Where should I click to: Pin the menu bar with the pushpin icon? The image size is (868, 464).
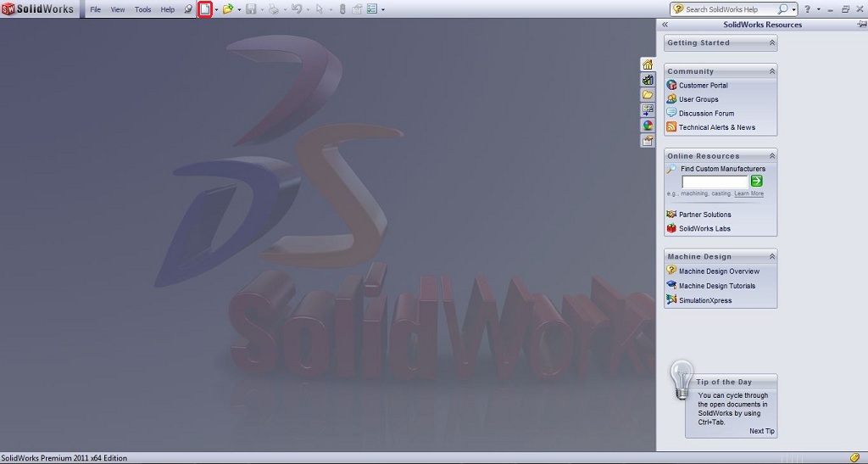[188, 9]
